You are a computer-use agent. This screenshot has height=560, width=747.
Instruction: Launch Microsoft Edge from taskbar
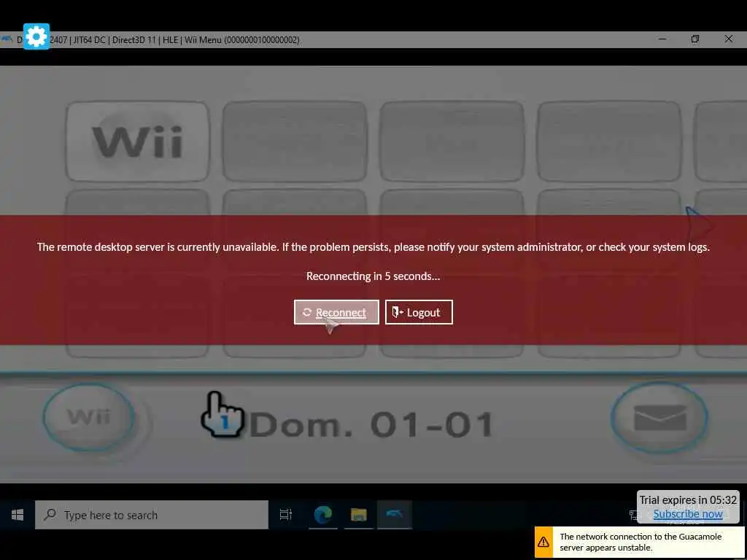click(x=323, y=515)
